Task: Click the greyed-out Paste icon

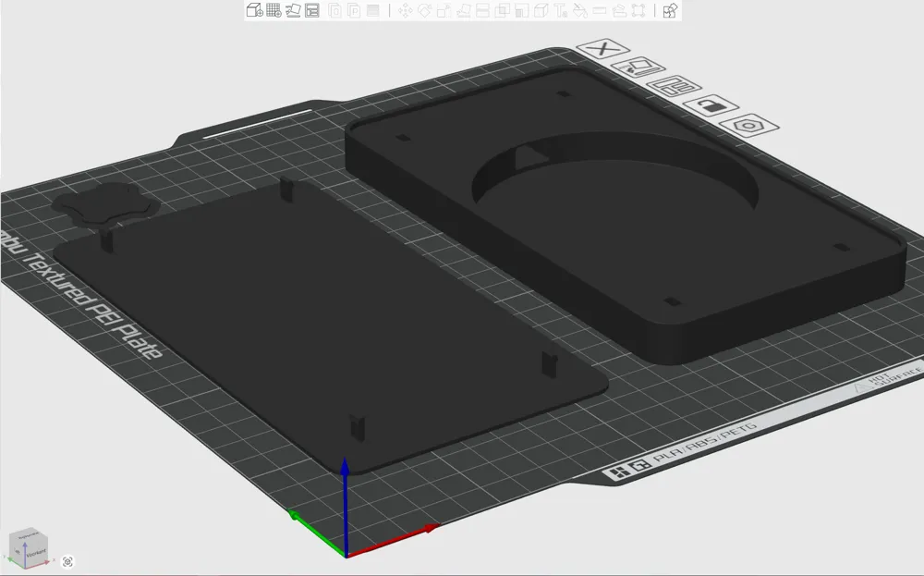Action: [x=354, y=10]
